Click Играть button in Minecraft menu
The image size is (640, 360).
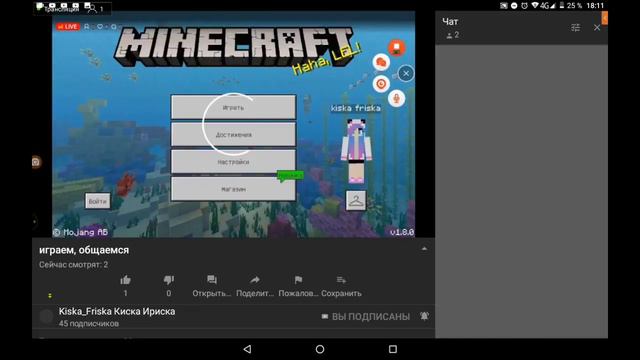233,107
